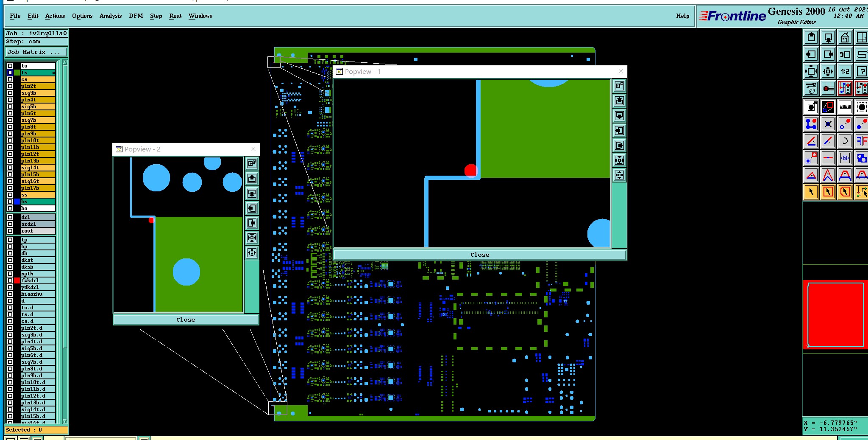Select the pan-up arrow icon in toolbar
868x440 pixels.
811,37
